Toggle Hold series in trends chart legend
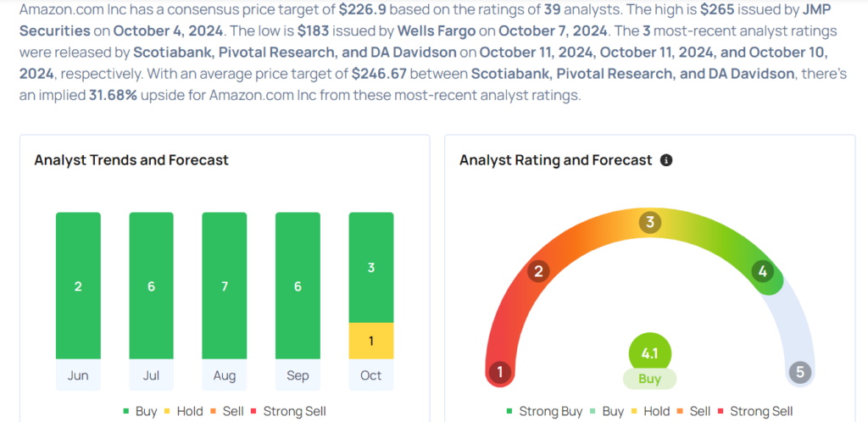The image size is (868, 422). 183,411
